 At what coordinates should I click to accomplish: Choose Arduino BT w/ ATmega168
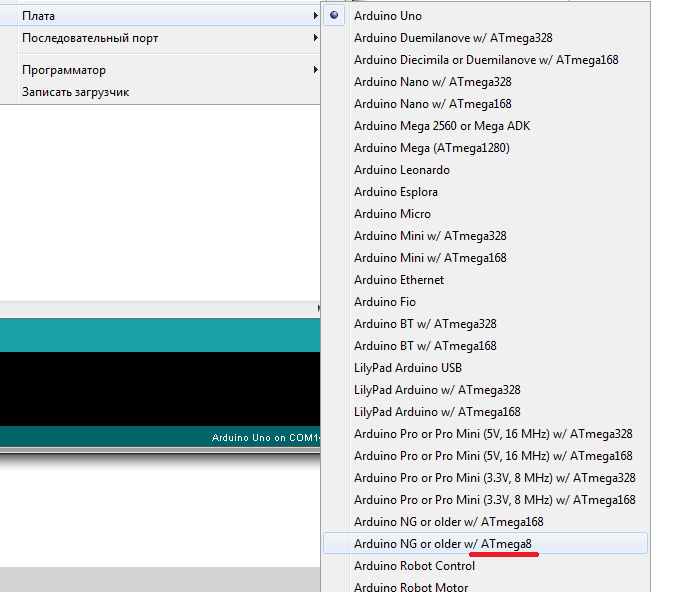tap(485, 346)
